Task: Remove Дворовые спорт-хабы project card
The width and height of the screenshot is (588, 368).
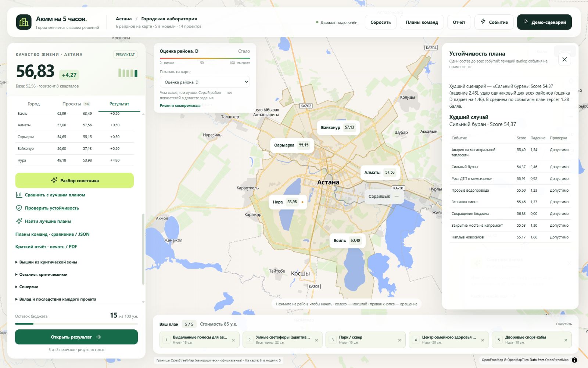Action: [x=566, y=340]
